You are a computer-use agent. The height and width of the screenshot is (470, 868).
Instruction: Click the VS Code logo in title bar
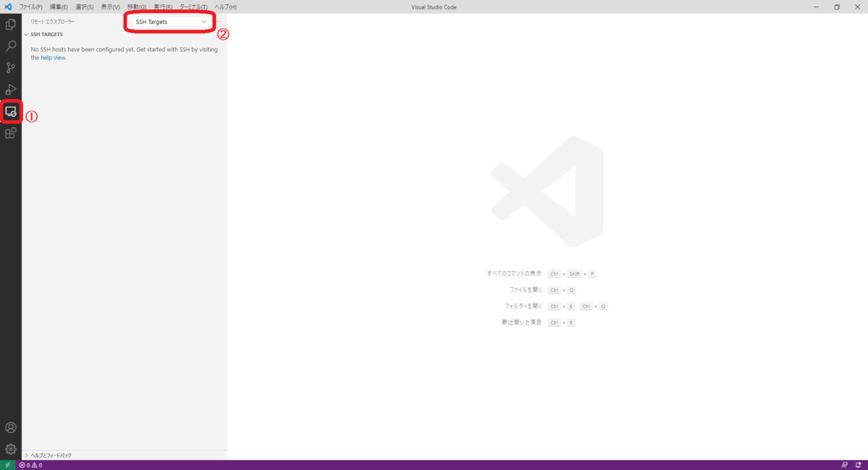pos(8,7)
